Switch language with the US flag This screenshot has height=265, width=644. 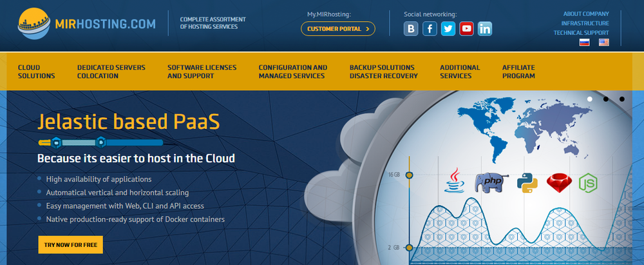(x=604, y=42)
